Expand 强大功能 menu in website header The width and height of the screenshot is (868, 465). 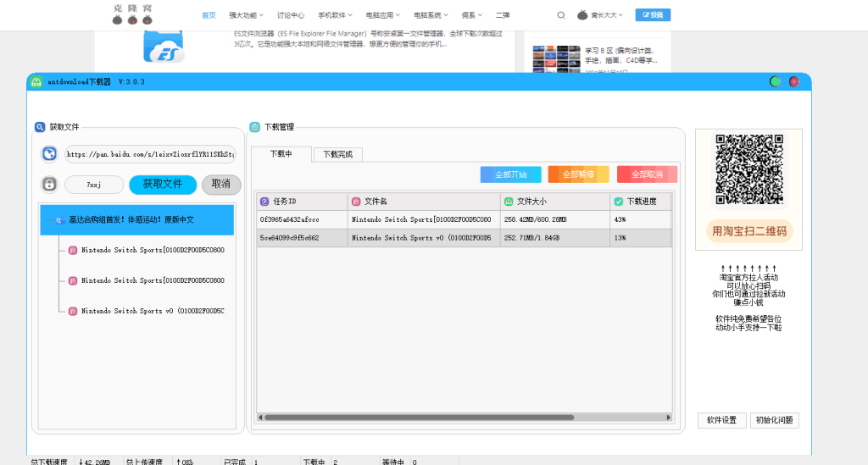[247, 15]
